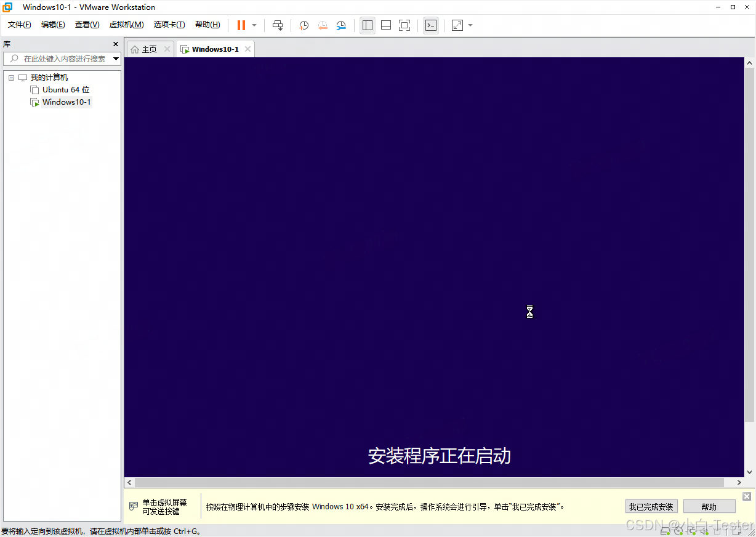Take a snapshot of this virtual machine
The height and width of the screenshot is (537, 756).
click(304, 25)
